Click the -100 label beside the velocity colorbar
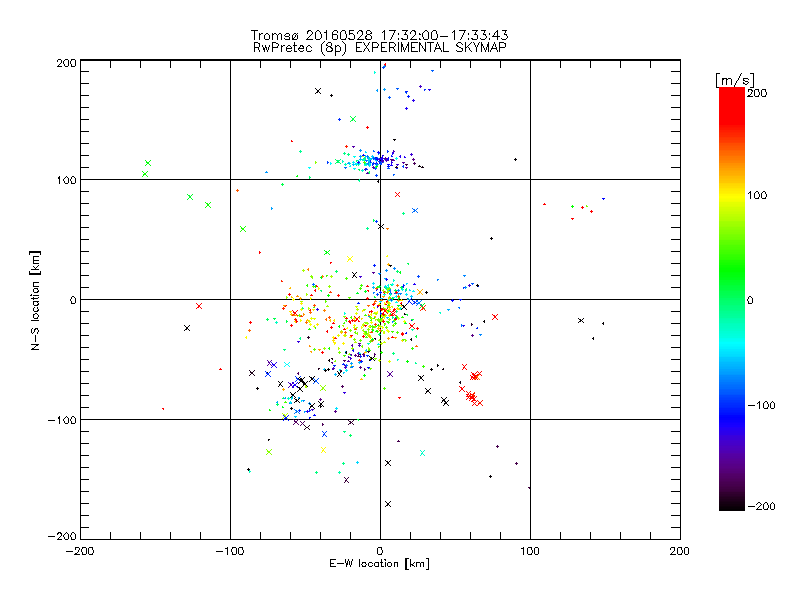The height and width of the screenshot is (600, 800). tap(761, 406)
